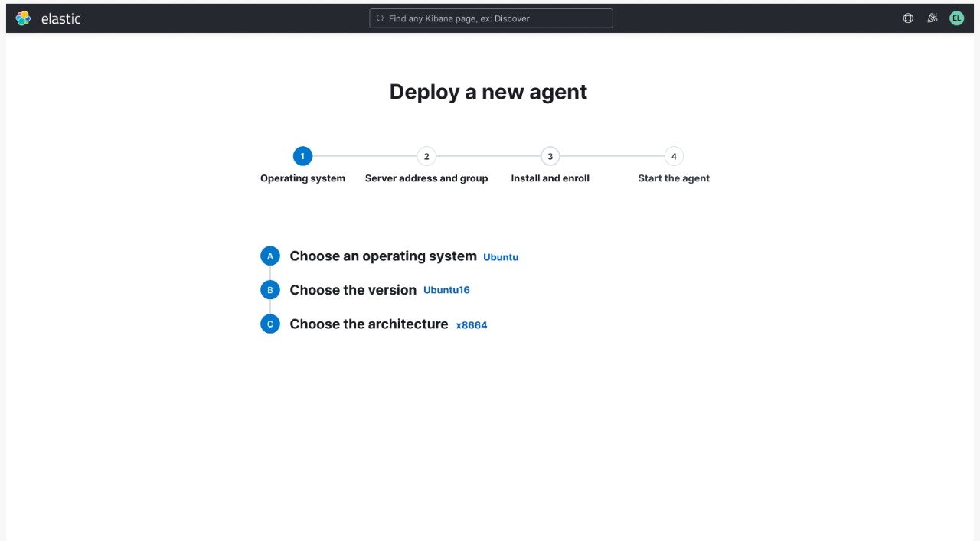Click the Install and enroll step label

click(x=550, y=178)
